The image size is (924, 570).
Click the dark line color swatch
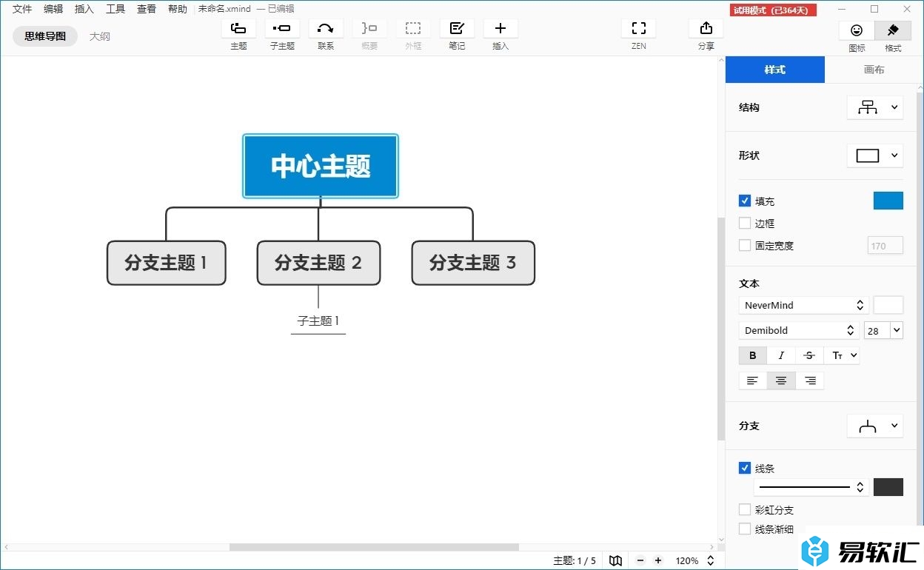click(x=888, y=487)
